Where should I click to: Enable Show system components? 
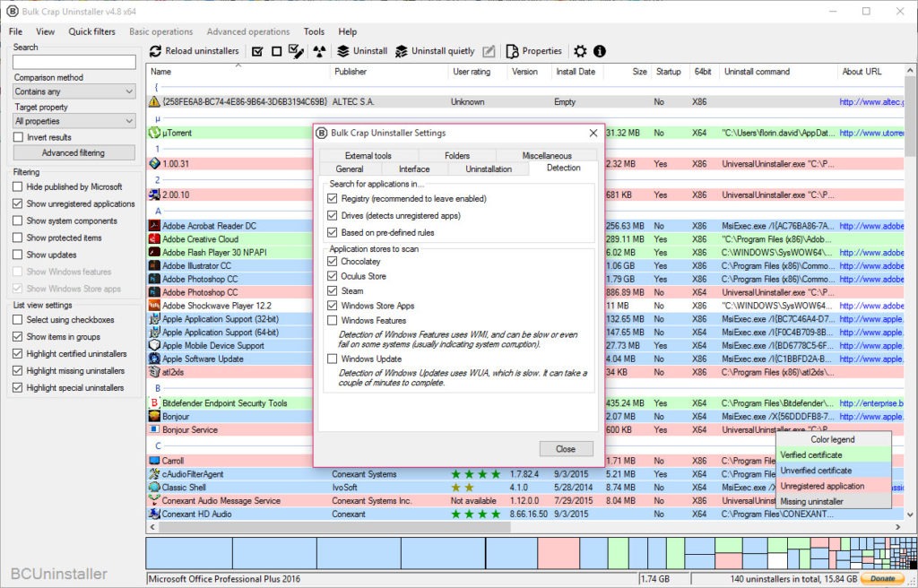[18, 220]
